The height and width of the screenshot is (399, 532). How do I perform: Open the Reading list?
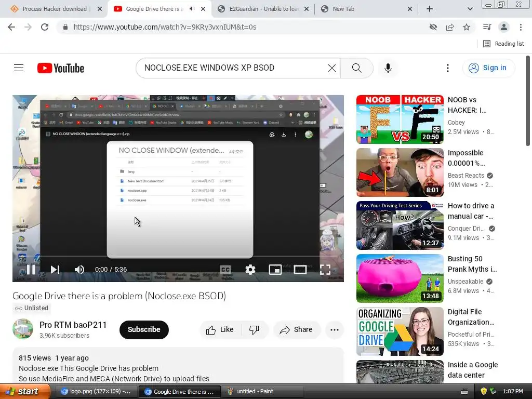pyautogui.click(x=503, y=44)
